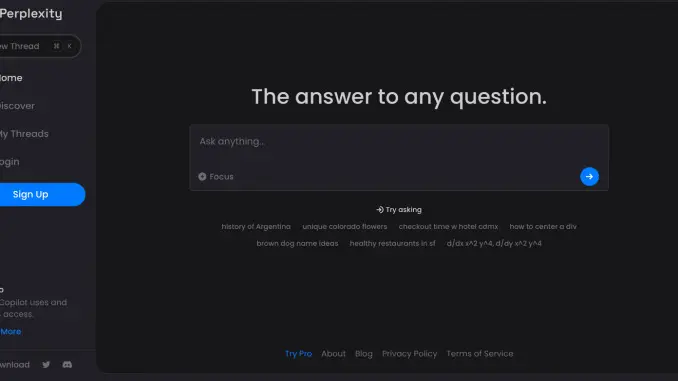Select suggestion brown dog name ideas
678x381 pixels.
(297, 243)
